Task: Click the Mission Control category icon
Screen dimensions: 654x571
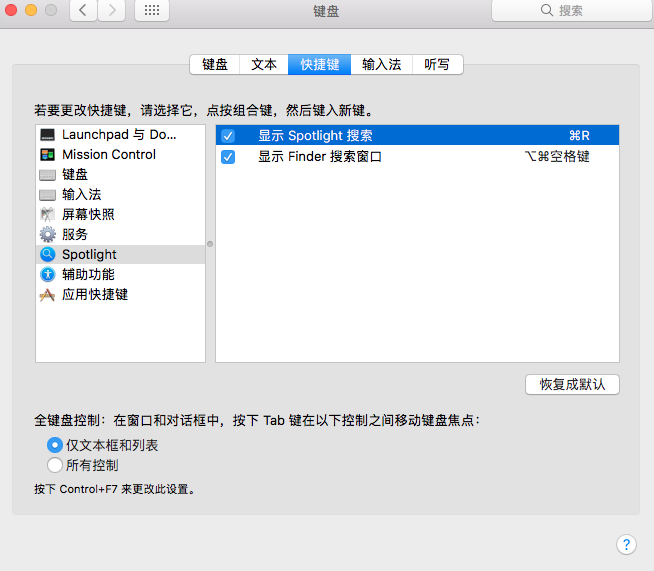Action: [x=47, y=155]
